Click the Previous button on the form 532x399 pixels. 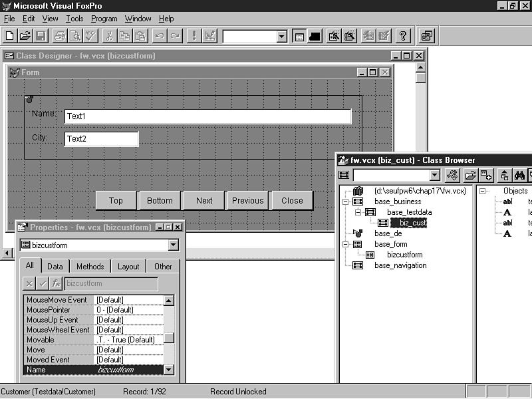pyautogui.click(x=247, y=201)
